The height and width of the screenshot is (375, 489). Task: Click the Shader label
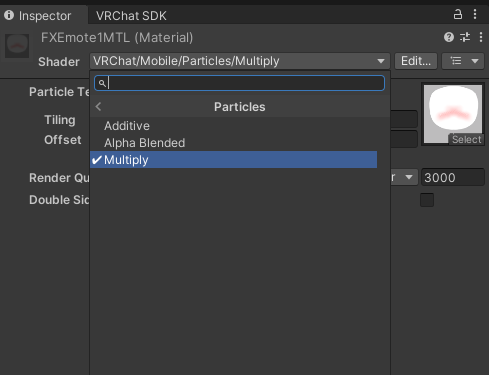pos(59,62)
